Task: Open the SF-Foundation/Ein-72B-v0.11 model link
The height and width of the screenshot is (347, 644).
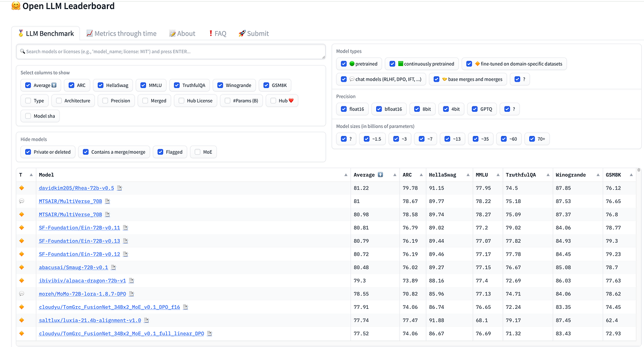Action: (x=79, y=227)
